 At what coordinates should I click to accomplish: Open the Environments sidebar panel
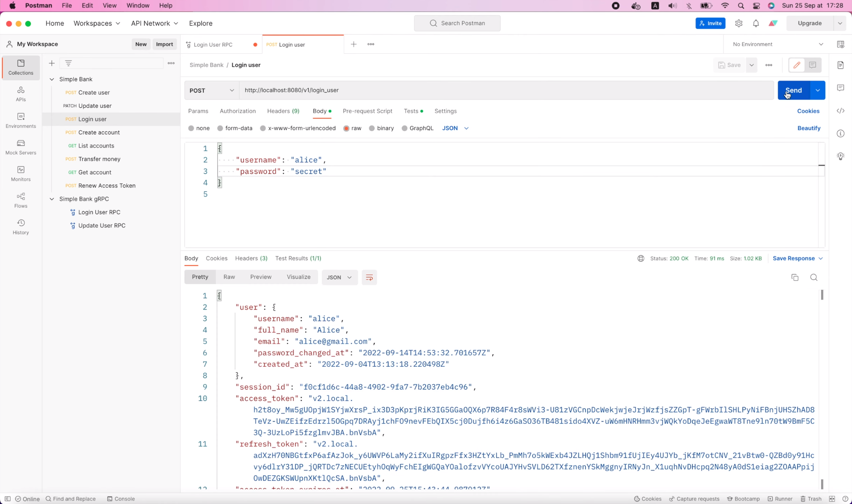(x=21, y=120)
